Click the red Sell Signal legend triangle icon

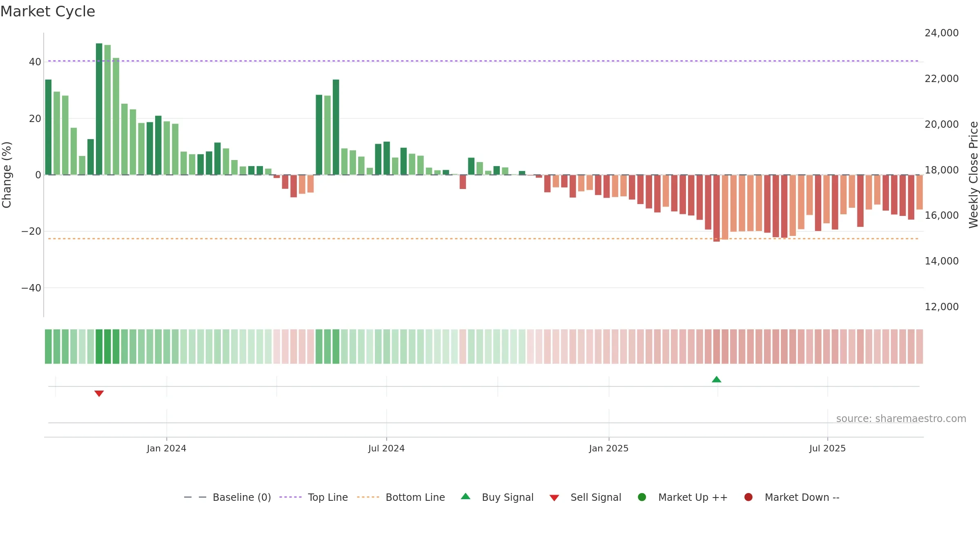coord(554,498)
